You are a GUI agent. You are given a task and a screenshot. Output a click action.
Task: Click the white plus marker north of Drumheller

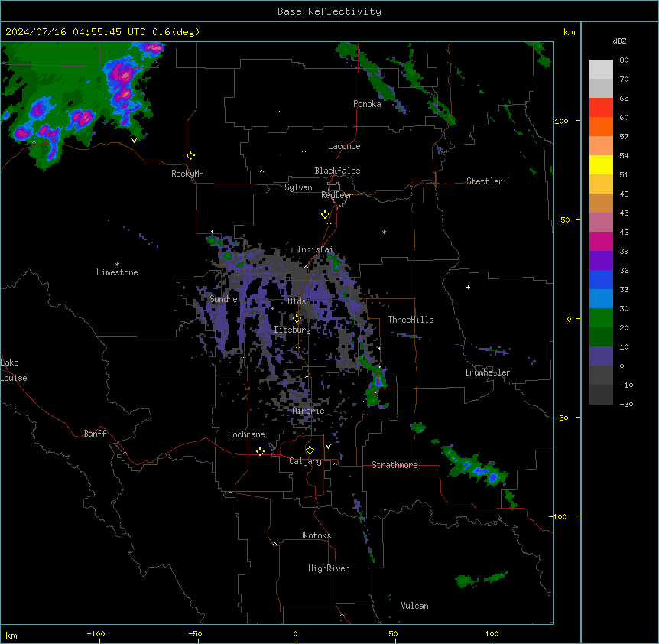(468, 287)
